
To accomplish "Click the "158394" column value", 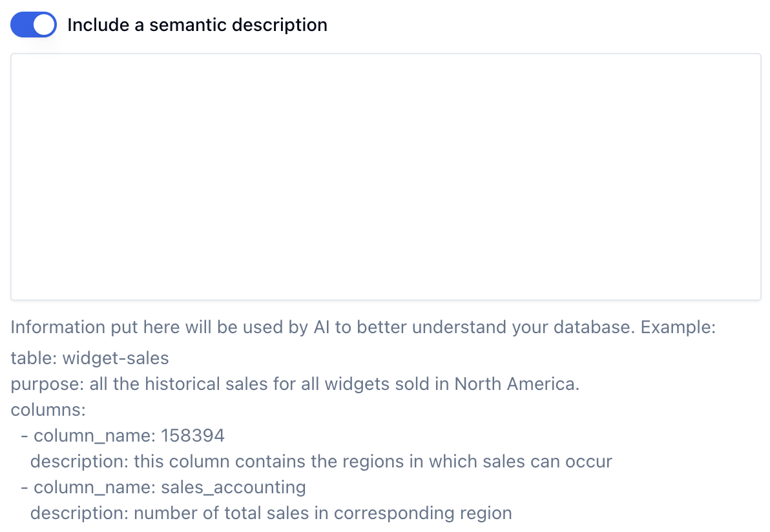I will point(193,436).
